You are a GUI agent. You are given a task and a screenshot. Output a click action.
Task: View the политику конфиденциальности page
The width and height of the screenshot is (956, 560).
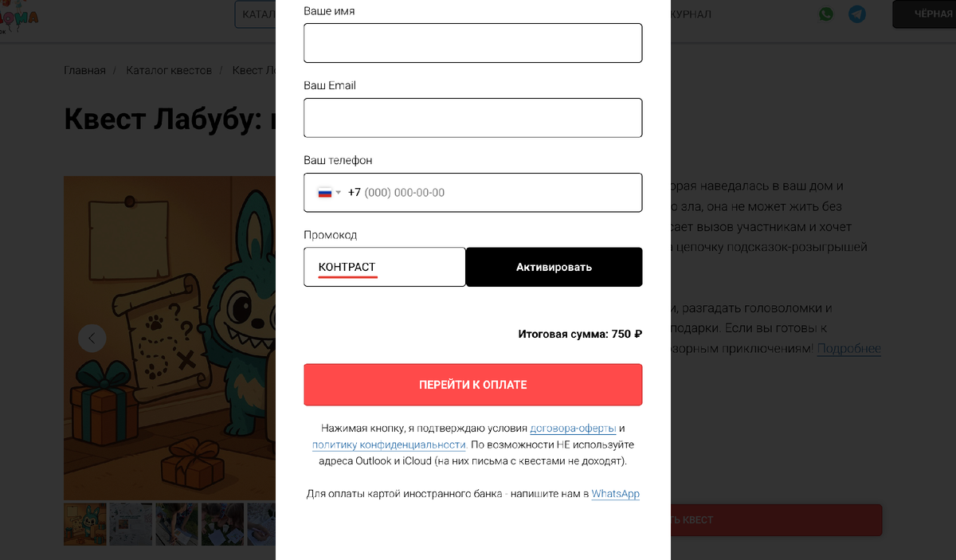[x=388, y=444]
